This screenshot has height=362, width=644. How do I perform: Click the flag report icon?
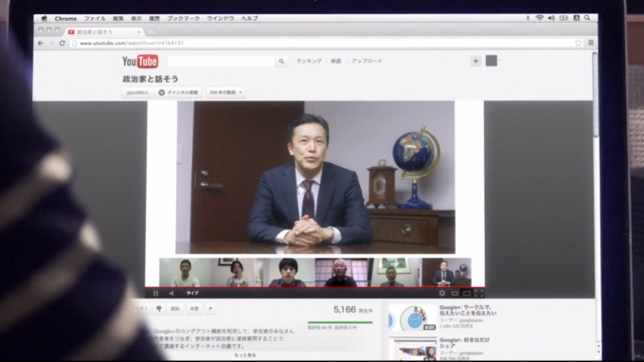pyautogui.click(x=210, y=309)
